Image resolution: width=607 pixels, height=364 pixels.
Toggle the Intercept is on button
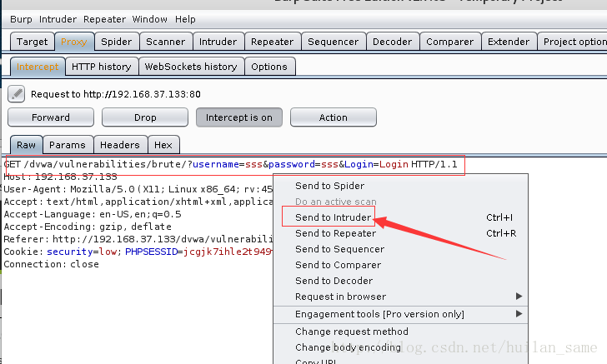tap(239, 117)
